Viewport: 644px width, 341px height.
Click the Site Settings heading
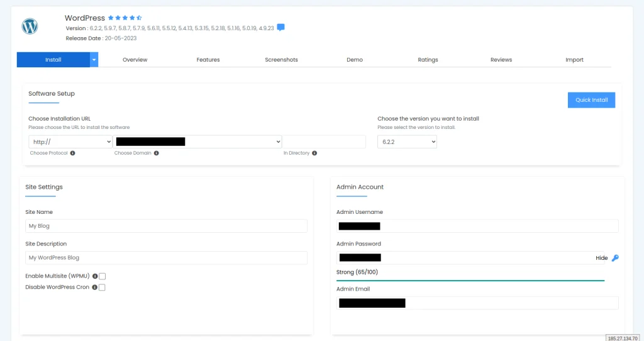click(x=44, y=187)
